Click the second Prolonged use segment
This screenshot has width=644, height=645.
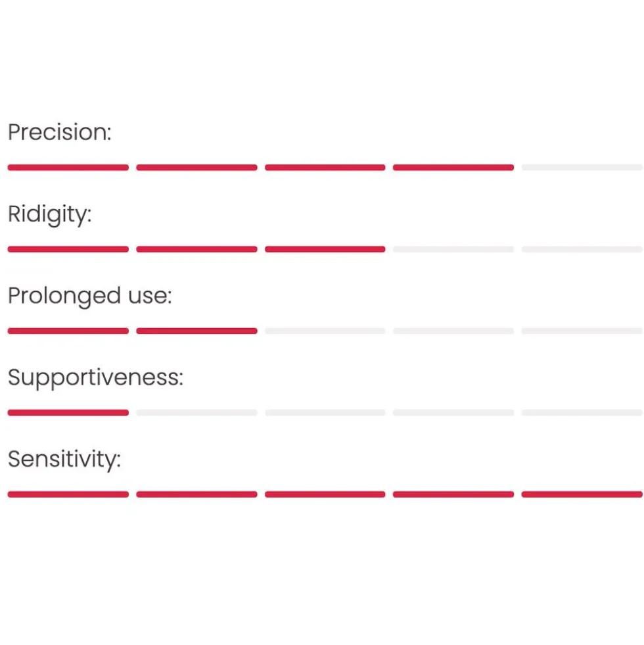pos(196,331)
